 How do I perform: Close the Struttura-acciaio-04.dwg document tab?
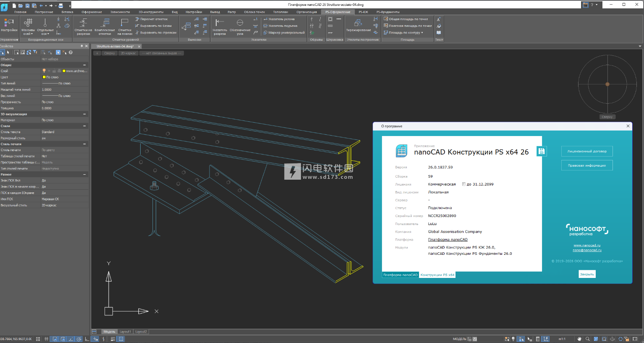(139, 46)
